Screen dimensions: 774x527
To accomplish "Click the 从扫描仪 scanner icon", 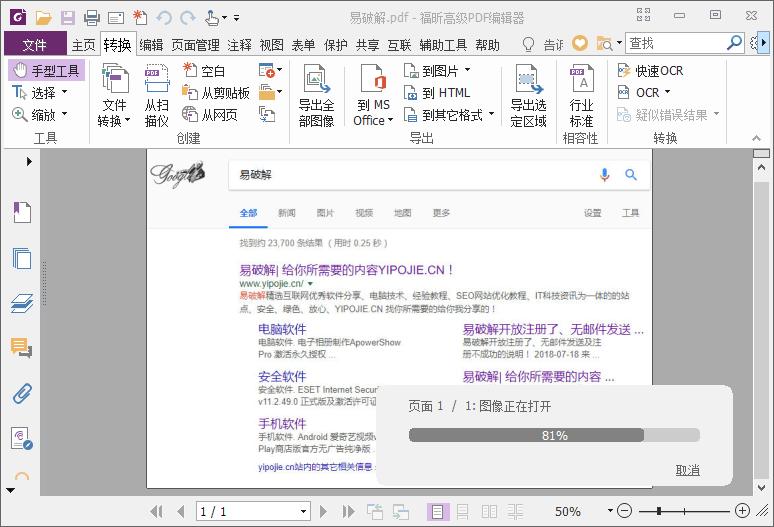I will 157,96.
